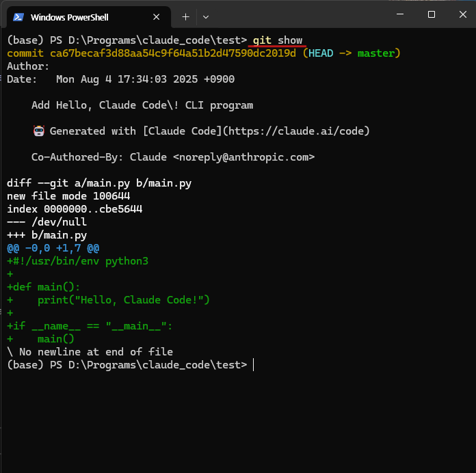Click the bottom prompt input cursor
476x473 pixels.
(253, 365)
